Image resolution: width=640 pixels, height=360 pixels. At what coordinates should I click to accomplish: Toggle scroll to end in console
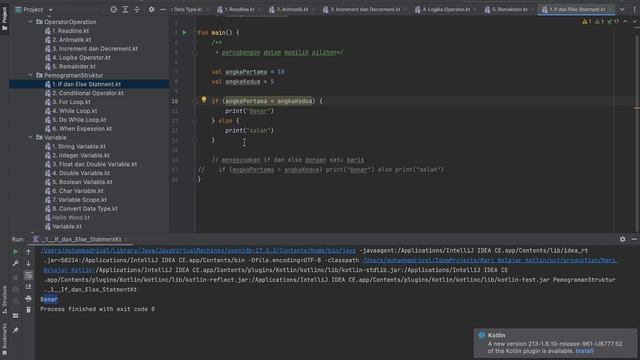point(28,287)
